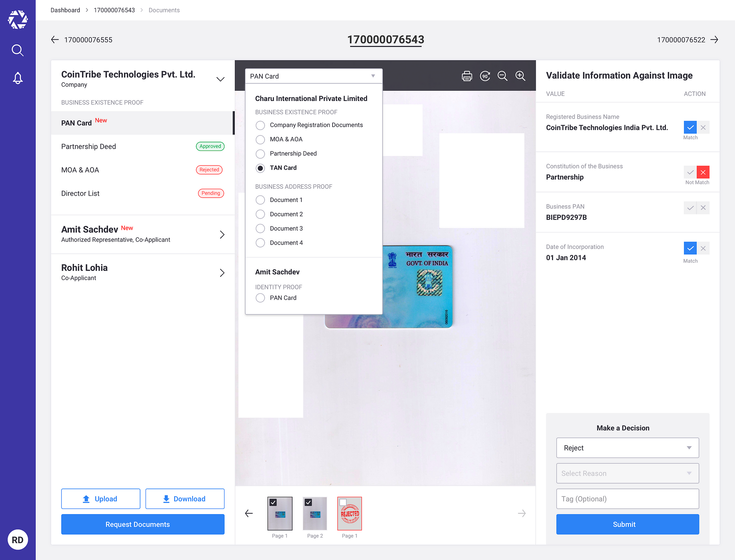Click the Upload button
Viewport: 735px width, 560px height.
101,499
